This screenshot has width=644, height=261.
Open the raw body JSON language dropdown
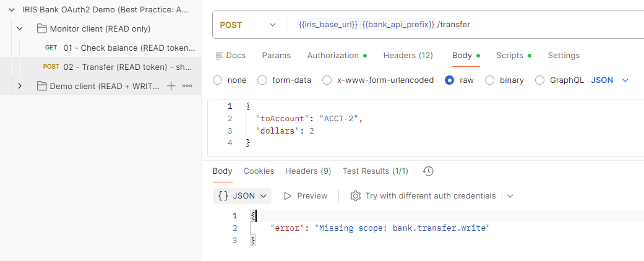pos(609,80)
